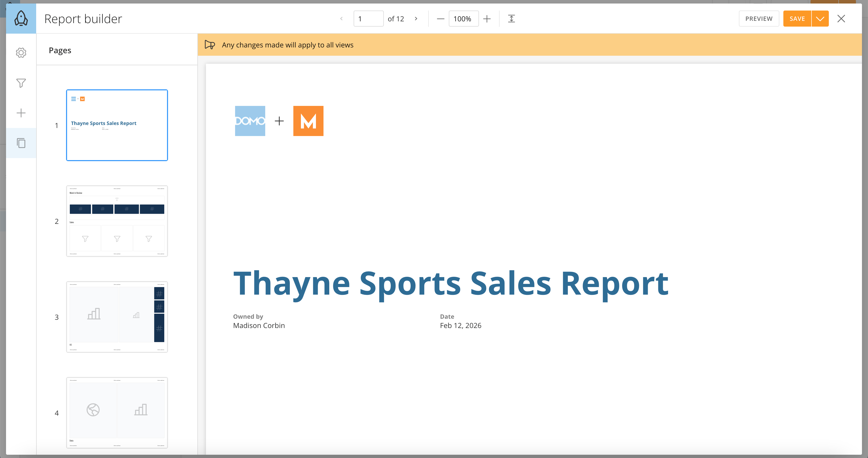Select page 2 Week In Review thumbnail
868x458 pixels.
click(117, 221)
